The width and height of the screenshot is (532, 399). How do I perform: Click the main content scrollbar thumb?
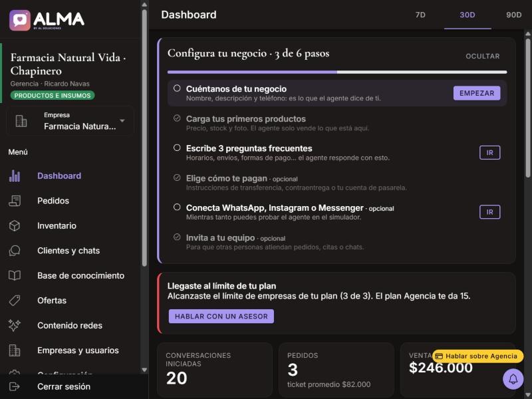pos(528,108)
